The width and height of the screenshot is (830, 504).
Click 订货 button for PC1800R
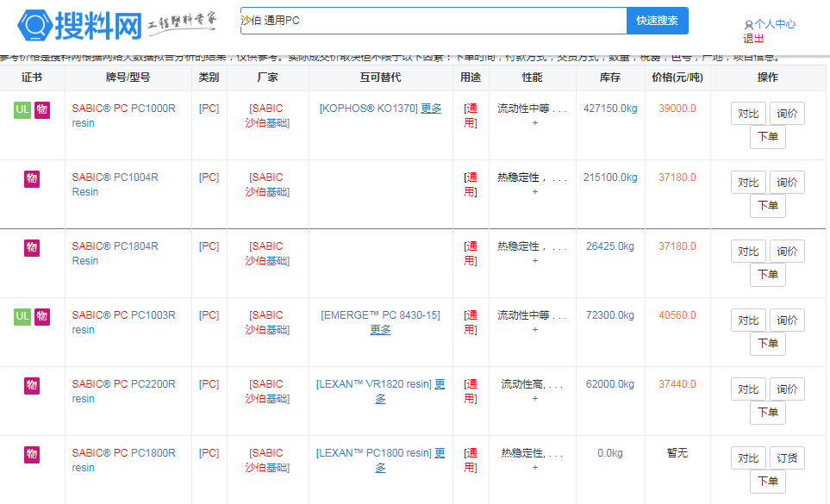(x=786, y=458)
